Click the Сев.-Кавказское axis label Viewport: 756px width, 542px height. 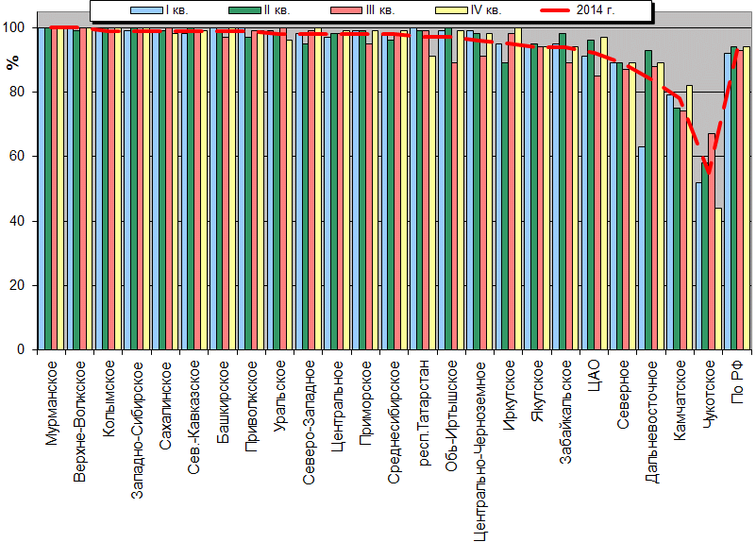(x=193, y=417)
